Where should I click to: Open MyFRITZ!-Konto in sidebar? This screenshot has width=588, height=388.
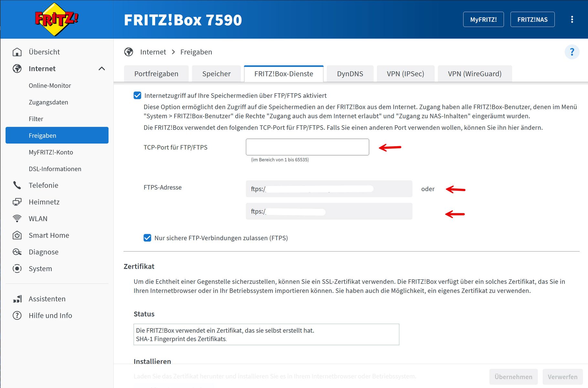(x=51, y=152)
